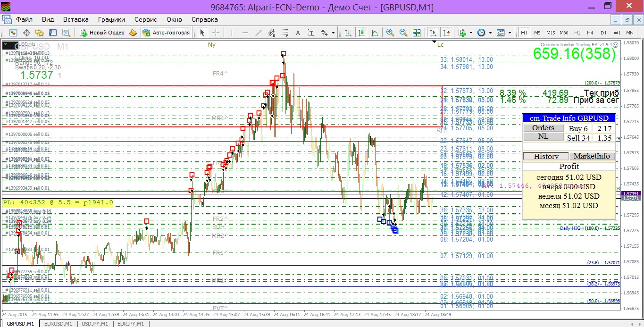This screenshot has width=644, height=327.
Task: Click the Sell 34 cell
Action: [578, 138]
